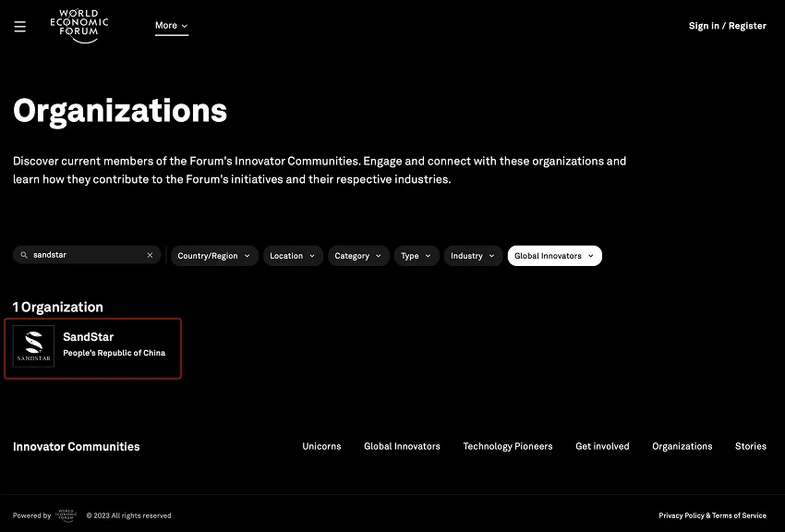This screenshot has height=532, width=785.
Task: Expand the Type filter
Action: [417, 256]
